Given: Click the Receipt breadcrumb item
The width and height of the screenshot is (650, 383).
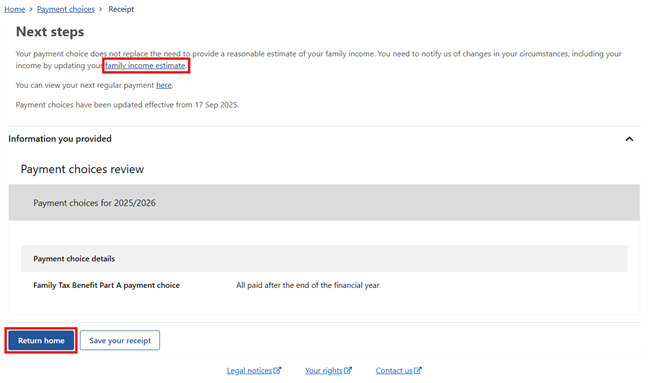Looking at the screenshot, I should (x=121, y=9).
